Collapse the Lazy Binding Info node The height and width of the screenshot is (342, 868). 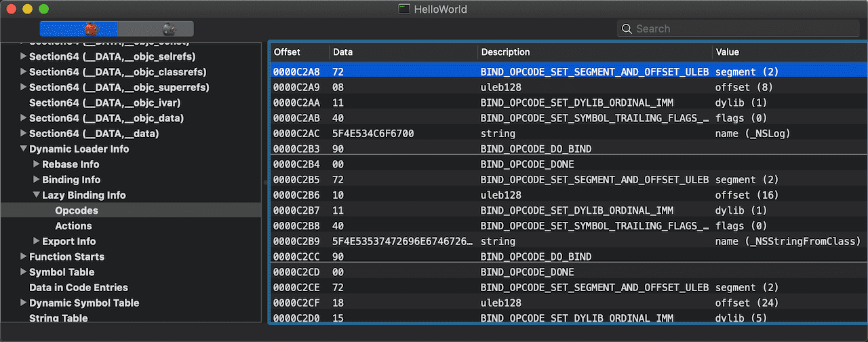pos(37,195)
